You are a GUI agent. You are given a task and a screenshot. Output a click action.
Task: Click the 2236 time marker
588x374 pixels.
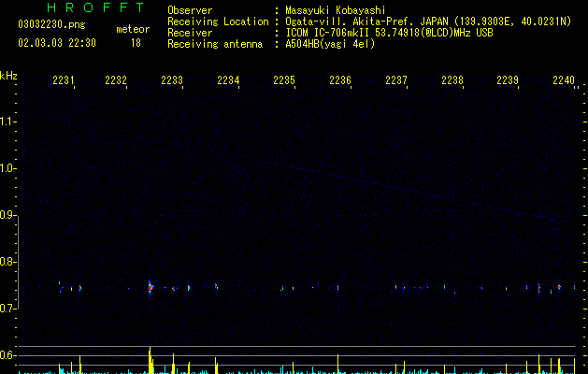[x=340, y=80]
